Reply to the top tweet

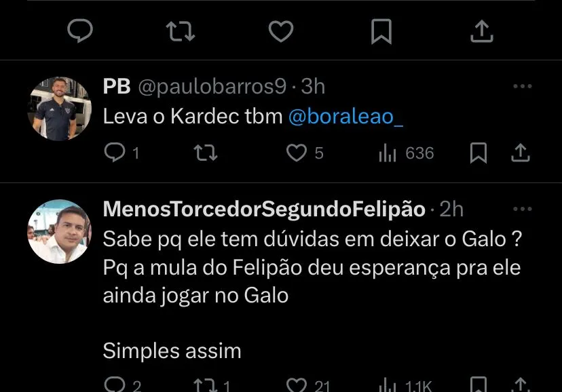coord(80,31)
